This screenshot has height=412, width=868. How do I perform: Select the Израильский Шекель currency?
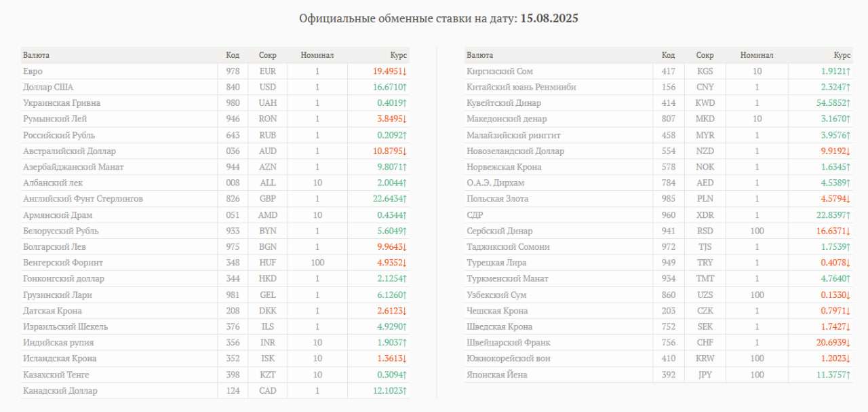65,326
